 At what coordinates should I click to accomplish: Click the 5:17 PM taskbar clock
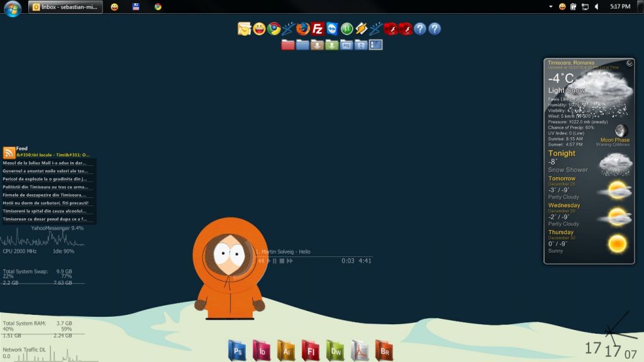619,6
